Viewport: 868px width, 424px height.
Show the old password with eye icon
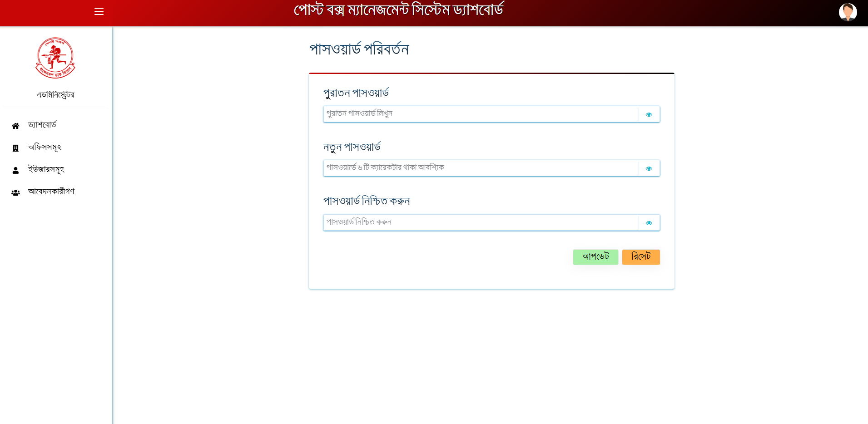pyautogui.click(x=649, y=114)
